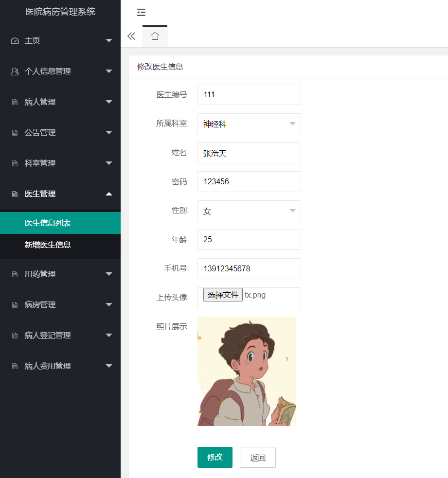Expand the 病人管理 menu arrow
This screenshot has width=448, height=478.
(109, 102)
